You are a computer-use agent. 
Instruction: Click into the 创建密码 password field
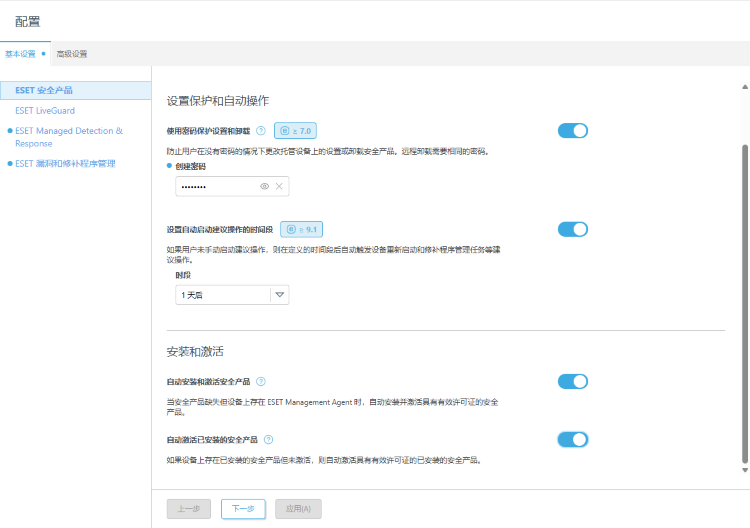[x=215, y=186]
